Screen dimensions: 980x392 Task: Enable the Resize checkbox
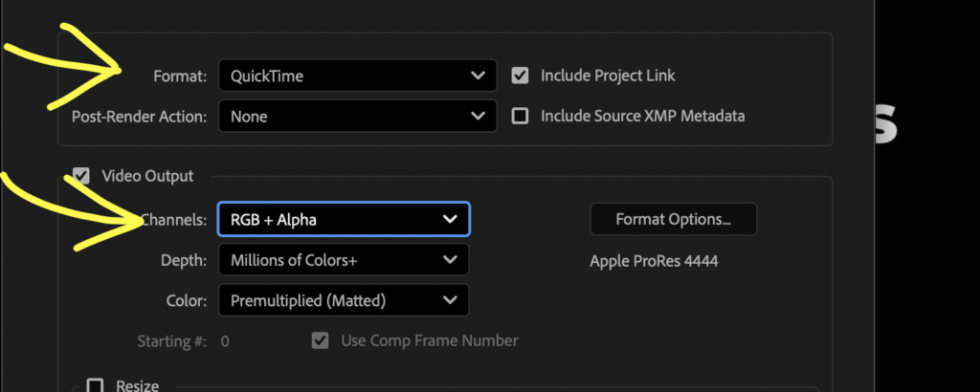tap(95, 385)
